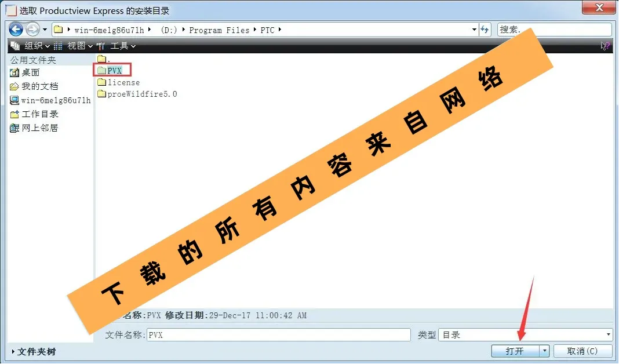The image size is (619, 364).
Task: Click the 工作目录 folder icon
Action: (14, 114)
